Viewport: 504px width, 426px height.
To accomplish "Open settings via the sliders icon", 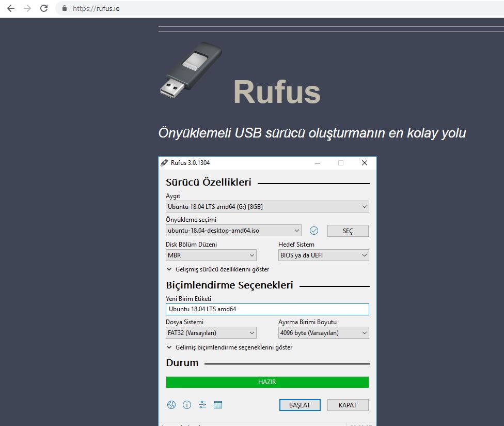I will [202, 405].
